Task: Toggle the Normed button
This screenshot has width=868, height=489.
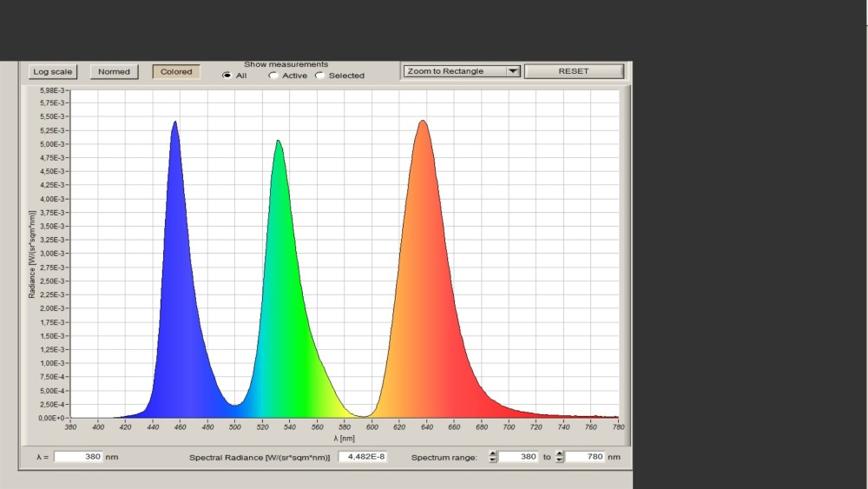Action: (114, 72)
